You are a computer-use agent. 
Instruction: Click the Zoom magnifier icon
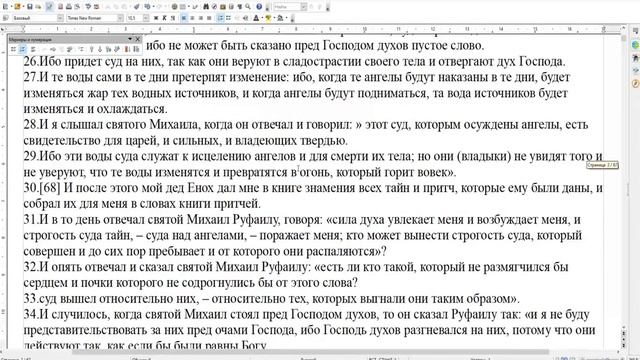tap(248, 7)
